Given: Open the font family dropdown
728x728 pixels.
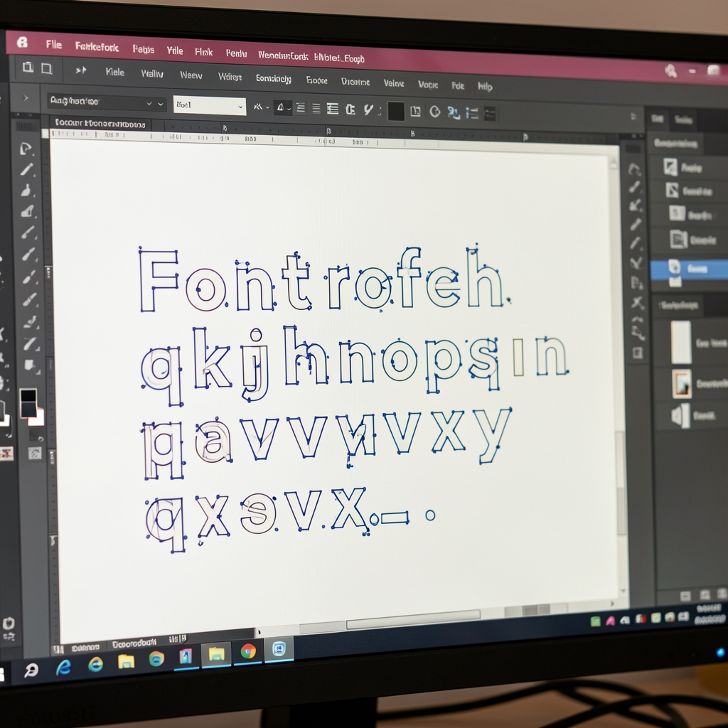Looking at the screenshot, I should tap(107, 102).
